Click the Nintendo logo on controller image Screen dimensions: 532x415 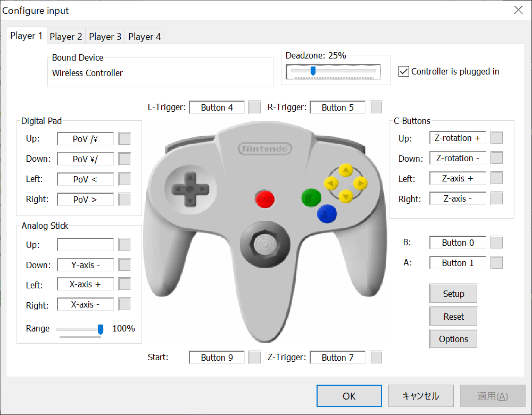[264, 148]
